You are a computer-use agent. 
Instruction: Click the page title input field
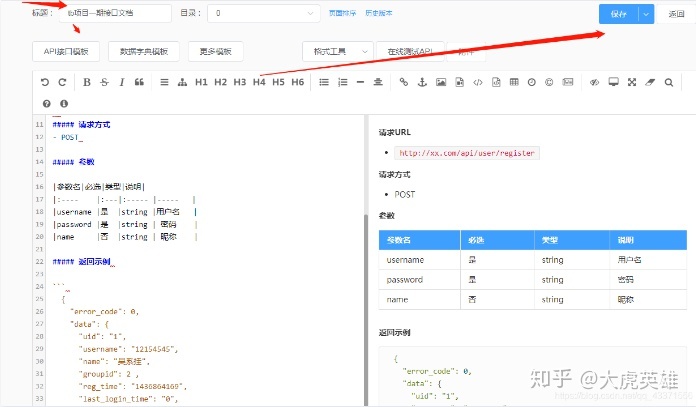click(115, 13)
